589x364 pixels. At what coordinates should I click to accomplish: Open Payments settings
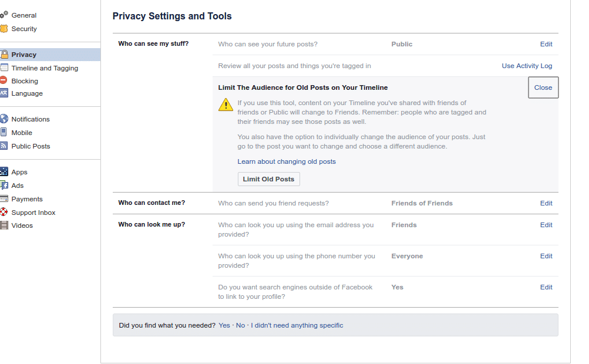pyautogui.click(x=27, y=199)
